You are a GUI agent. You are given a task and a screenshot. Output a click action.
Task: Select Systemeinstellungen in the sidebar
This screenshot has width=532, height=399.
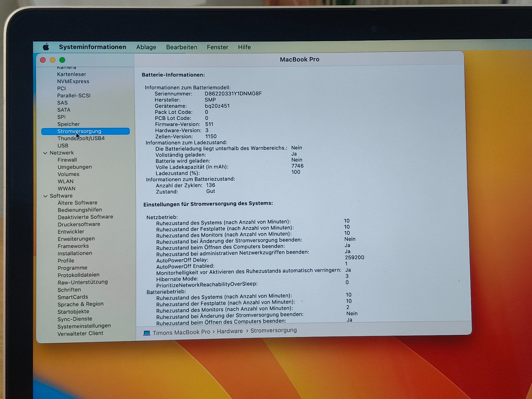pyautogui.click(x=84, y=326)
